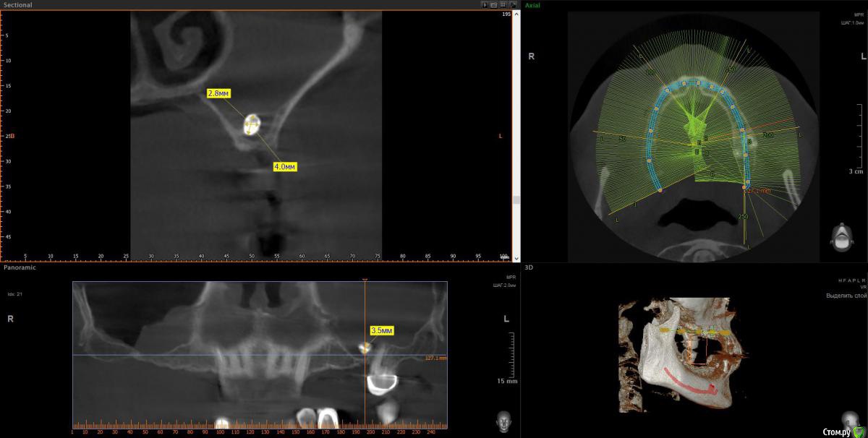The height and width of the screenshot is (438, 868).
Task: Click the Sectional view scrollbar thumb
Action: [x=516, y=200]
